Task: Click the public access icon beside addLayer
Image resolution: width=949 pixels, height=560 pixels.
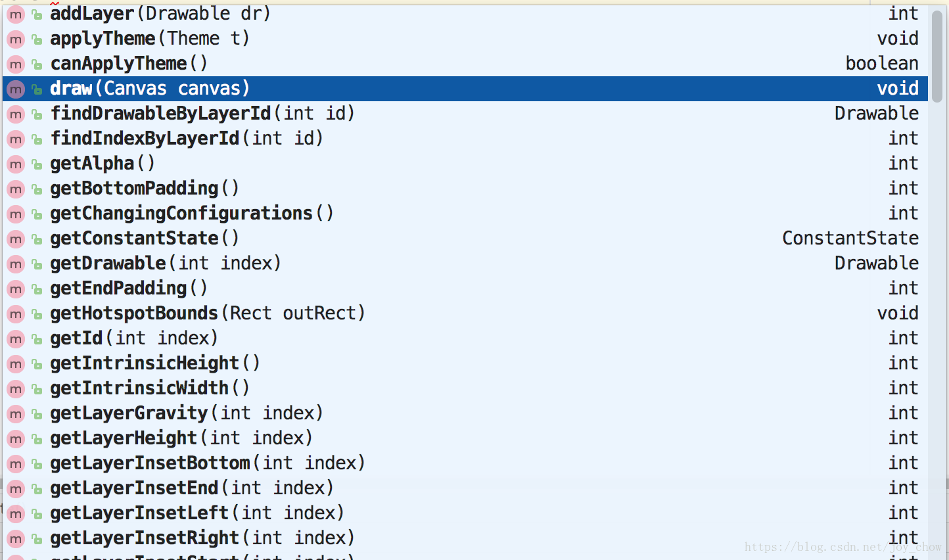Action: coord(37,14)
